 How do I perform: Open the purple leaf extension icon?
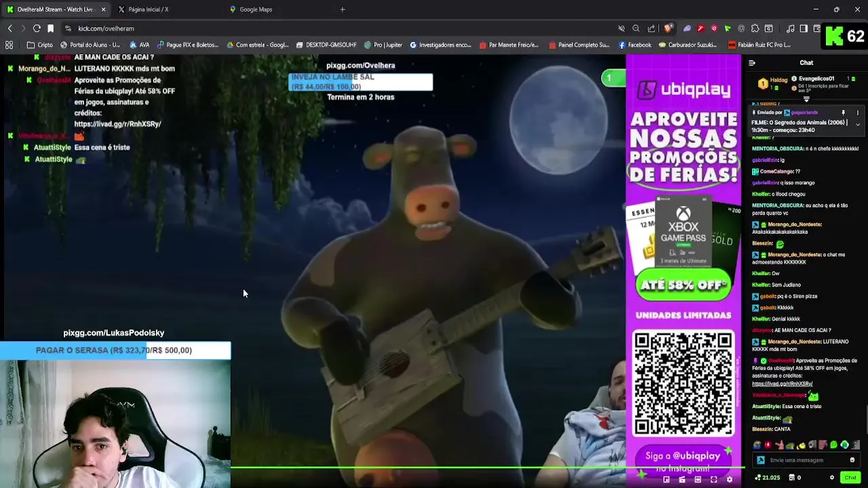point(687,28)
